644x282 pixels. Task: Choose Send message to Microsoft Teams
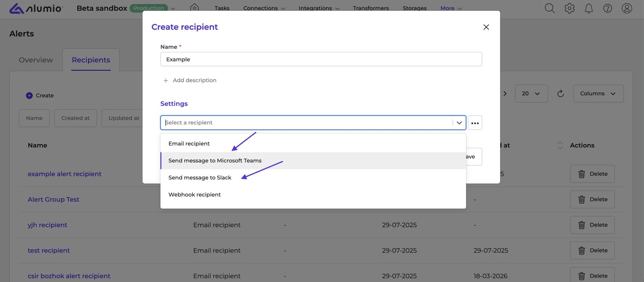coord(313,161)
